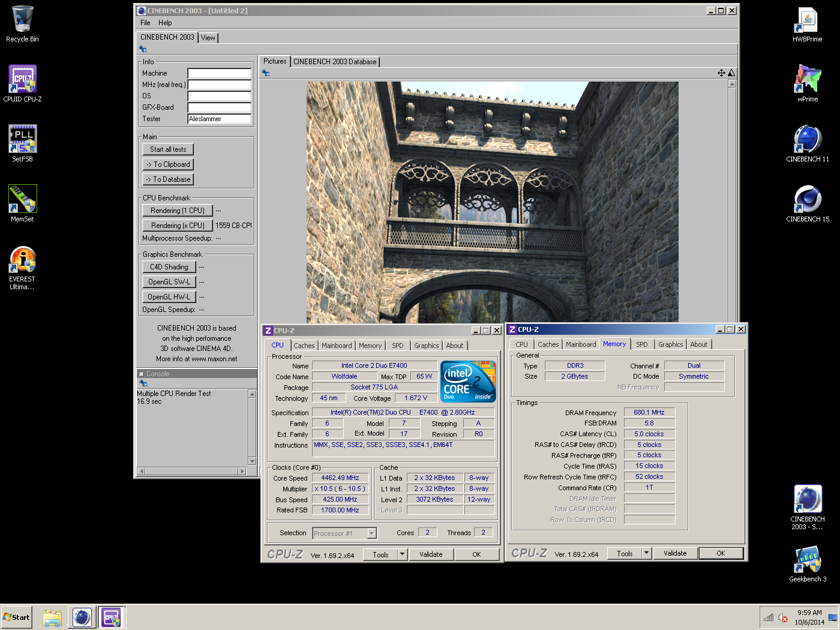Image resolution: width=840 pixels, height=630 pixels.
Task: Open Tools dropdown arrow in left CPU-Z
Action: [x=403, y=554]
